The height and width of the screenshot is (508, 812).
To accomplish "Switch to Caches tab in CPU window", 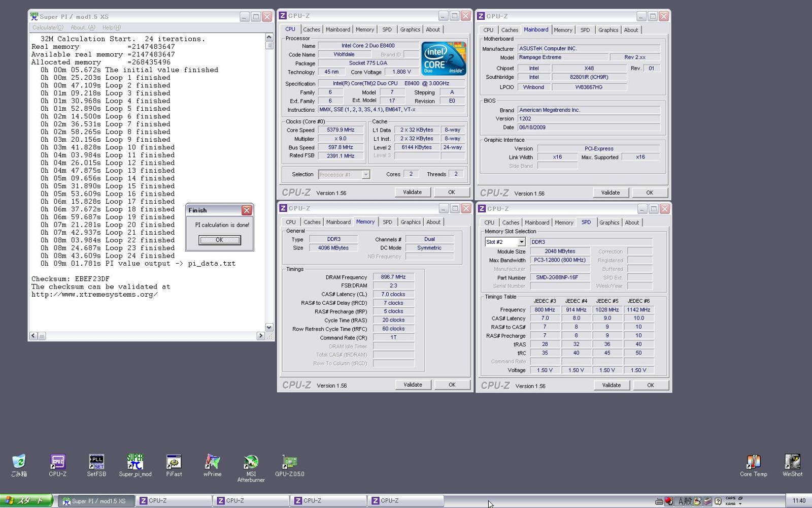I will point(312,29).
